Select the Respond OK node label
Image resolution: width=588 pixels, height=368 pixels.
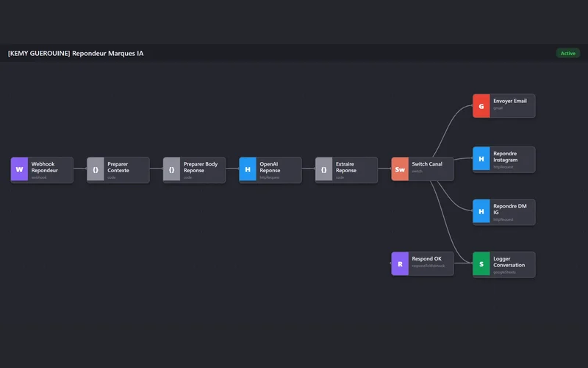(427, 259)
